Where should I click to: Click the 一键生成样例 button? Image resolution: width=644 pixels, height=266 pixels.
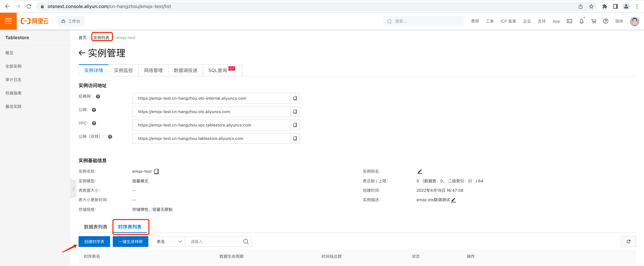tap(130, 241)
